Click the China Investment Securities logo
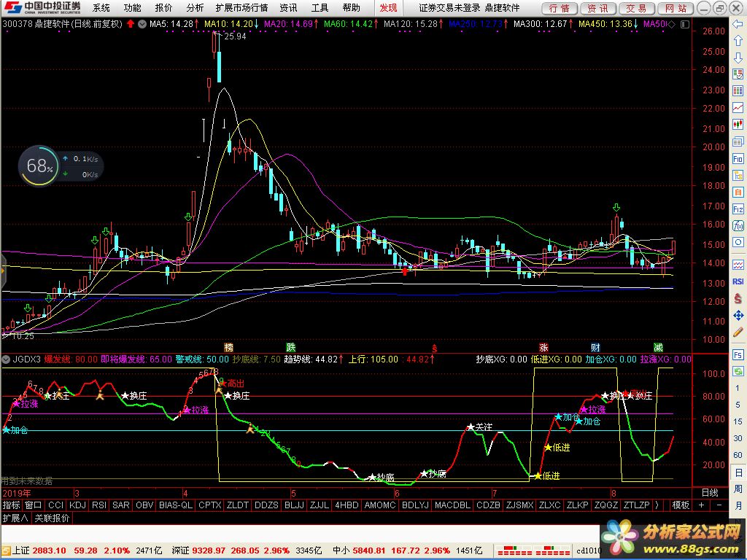This screenshot has width=747, height=560. (42, 7)
